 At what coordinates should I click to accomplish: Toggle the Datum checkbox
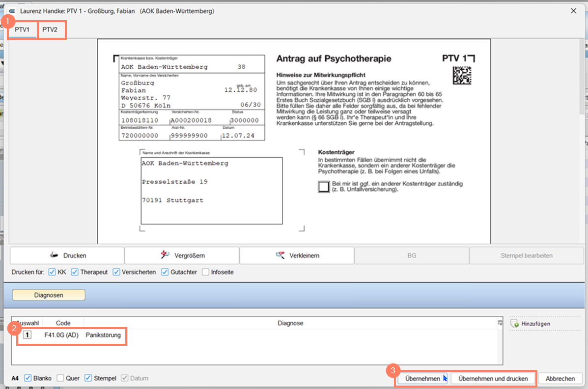(124, 378)
